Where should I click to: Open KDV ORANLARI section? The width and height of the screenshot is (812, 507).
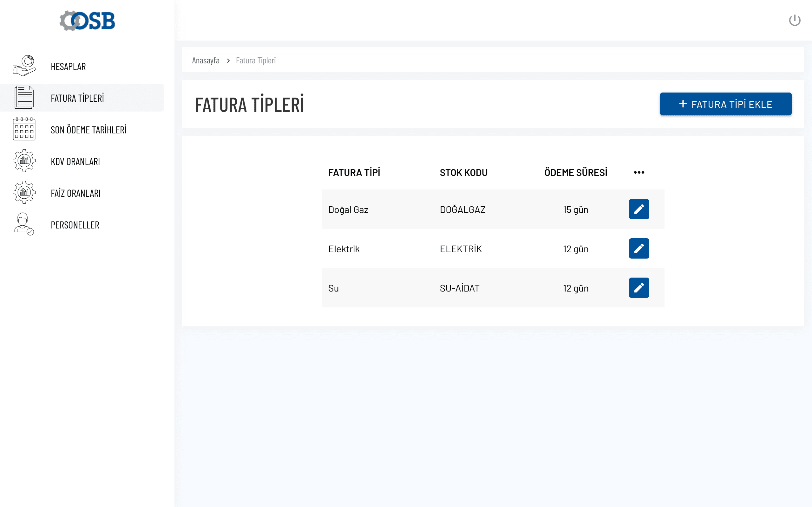(75, 162)
